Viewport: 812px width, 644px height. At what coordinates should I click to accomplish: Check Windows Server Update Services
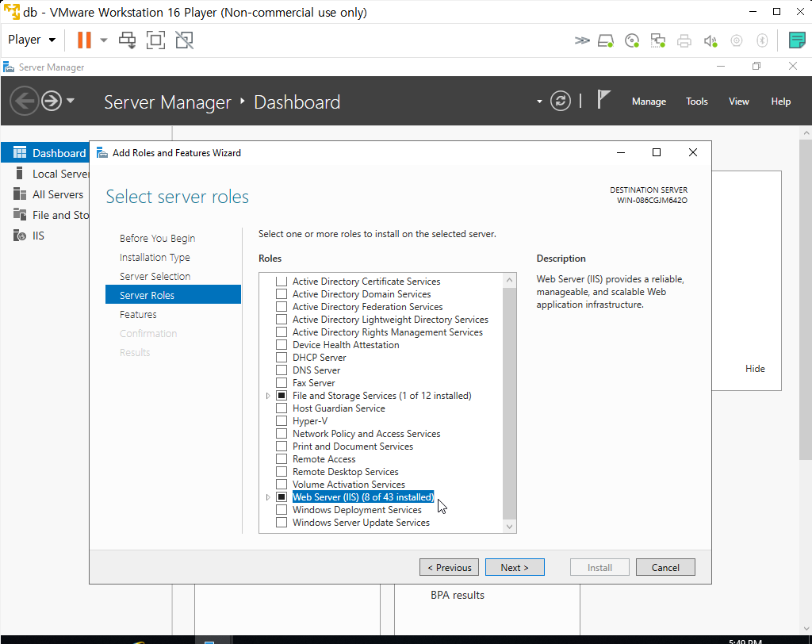282,522
